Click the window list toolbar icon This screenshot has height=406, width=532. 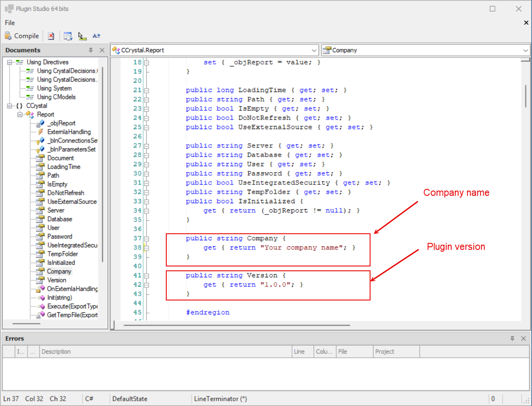click(68, 36)
